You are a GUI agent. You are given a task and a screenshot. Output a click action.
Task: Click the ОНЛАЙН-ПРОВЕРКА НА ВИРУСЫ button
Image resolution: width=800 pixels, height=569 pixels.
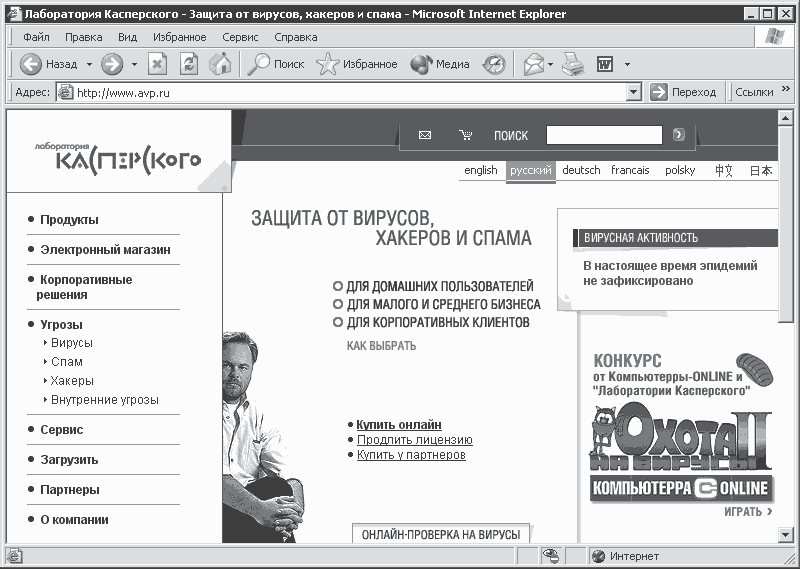pos(441,534)
